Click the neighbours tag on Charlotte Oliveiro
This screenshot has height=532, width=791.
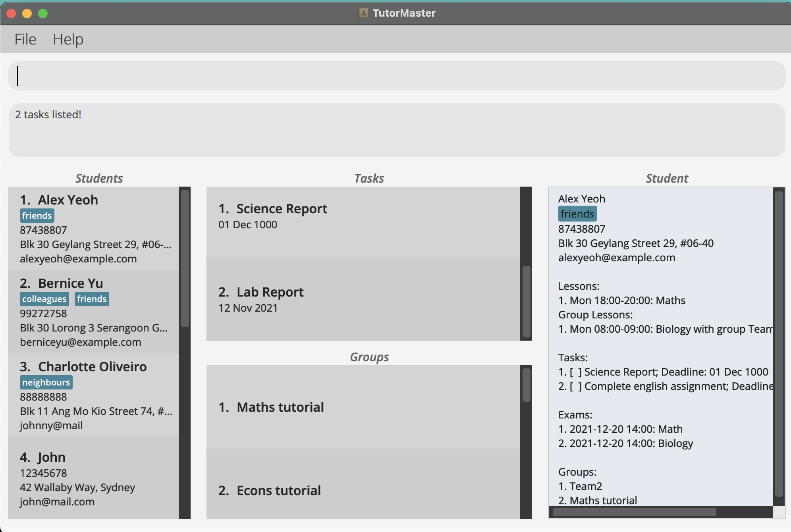[46, 382]
